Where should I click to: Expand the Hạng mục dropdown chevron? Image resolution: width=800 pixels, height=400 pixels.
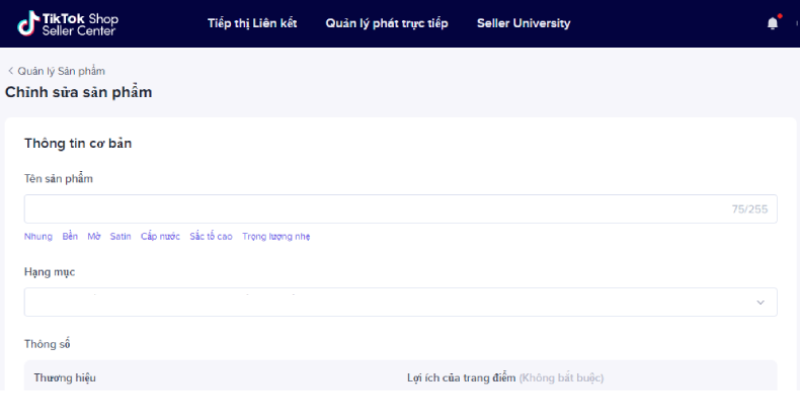point(760,302)
